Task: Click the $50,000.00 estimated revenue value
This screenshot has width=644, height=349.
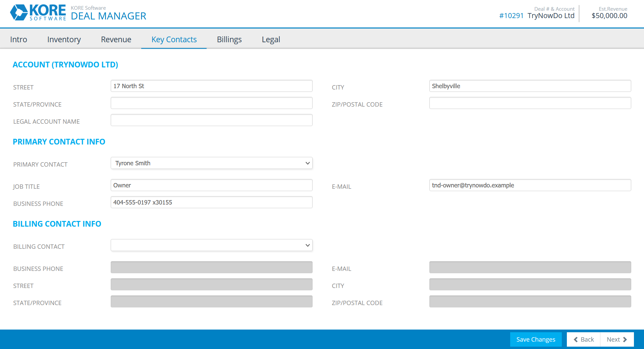Action: point(609,16)
